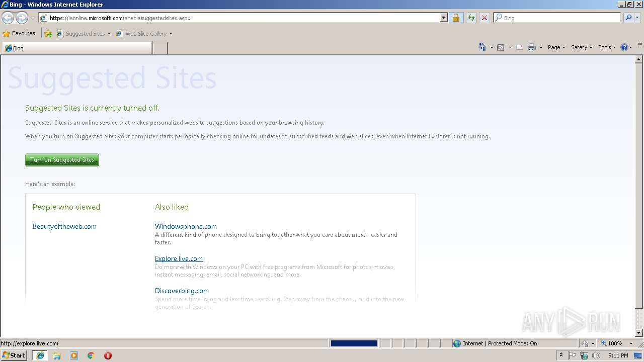Click Turn on Suggested Sites button

pos(62,160)
